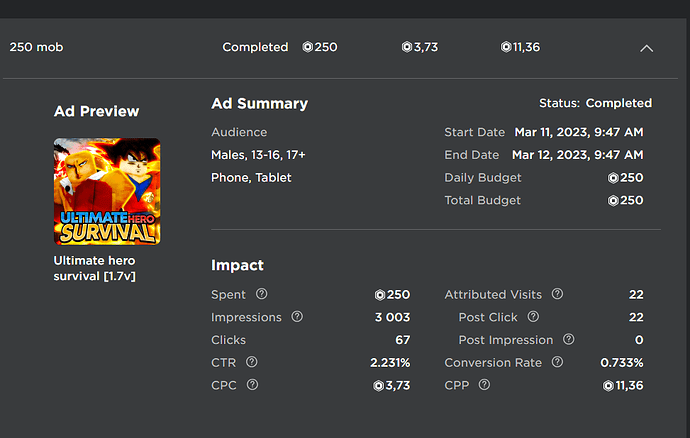Click help icon beside Attributed Visits
Viewport: 690px width, 438px height.
click(x=557, y=294)
